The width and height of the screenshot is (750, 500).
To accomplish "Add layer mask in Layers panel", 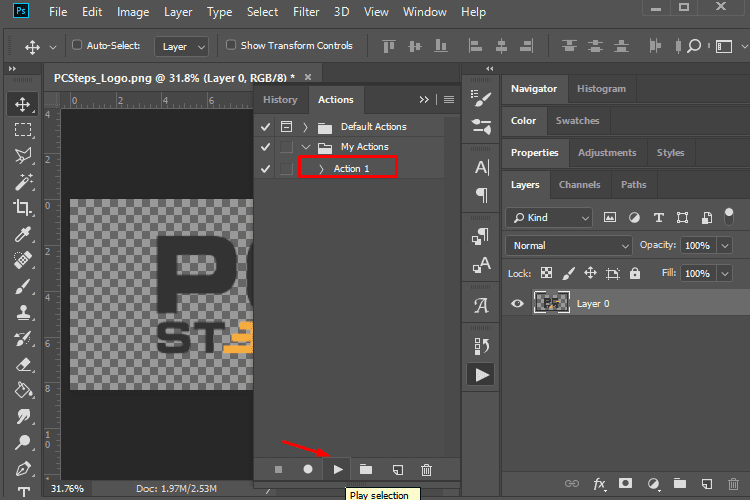I will point(625,484).
